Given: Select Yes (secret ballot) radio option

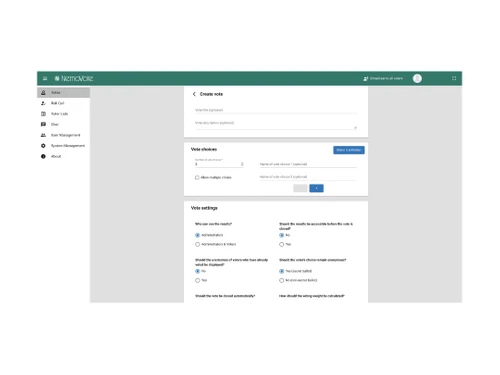Looking at the screenshot, I should click(281, 271).
